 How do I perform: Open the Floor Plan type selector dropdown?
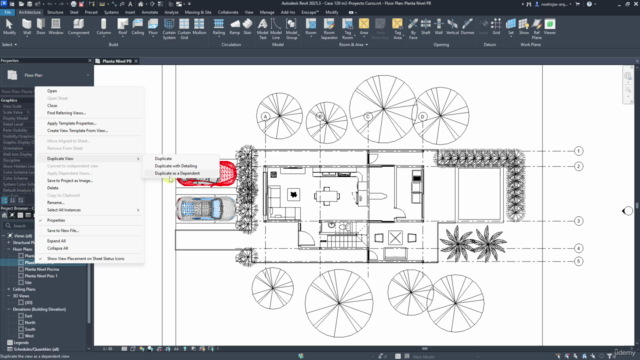pos(88,76)
